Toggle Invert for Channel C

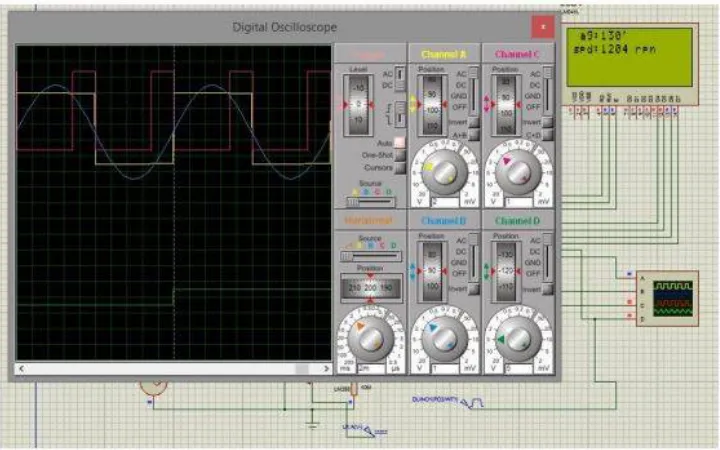coord(547,122)
